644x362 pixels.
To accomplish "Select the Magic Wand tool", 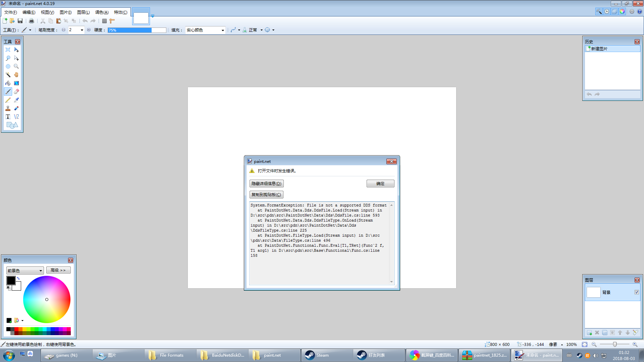I will click(8, 75).
